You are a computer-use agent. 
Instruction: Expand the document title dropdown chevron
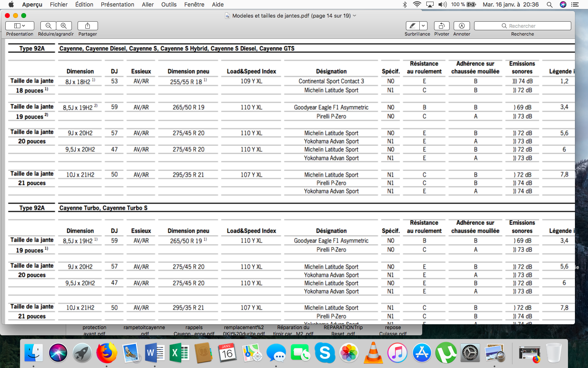pyautogui.click(x=354, y=16)
